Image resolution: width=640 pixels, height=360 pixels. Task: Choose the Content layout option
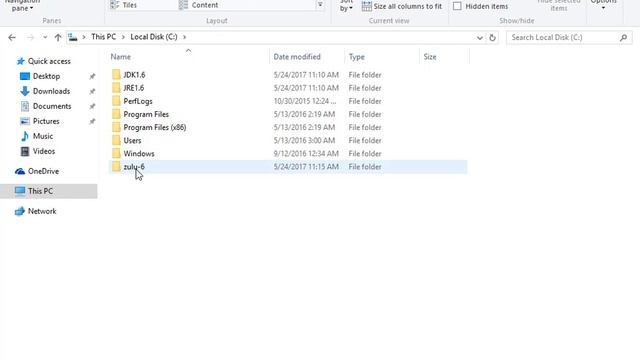[x=198, y=5]
